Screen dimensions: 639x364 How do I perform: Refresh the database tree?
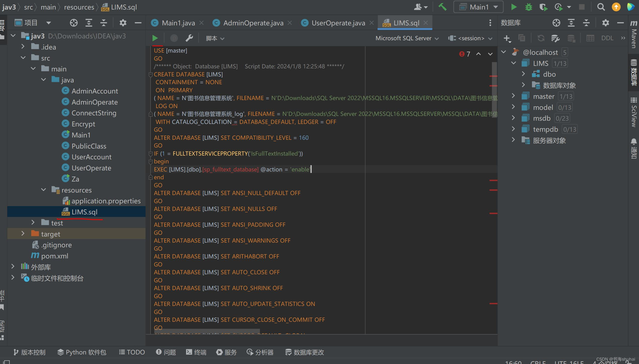coord(541,38)
